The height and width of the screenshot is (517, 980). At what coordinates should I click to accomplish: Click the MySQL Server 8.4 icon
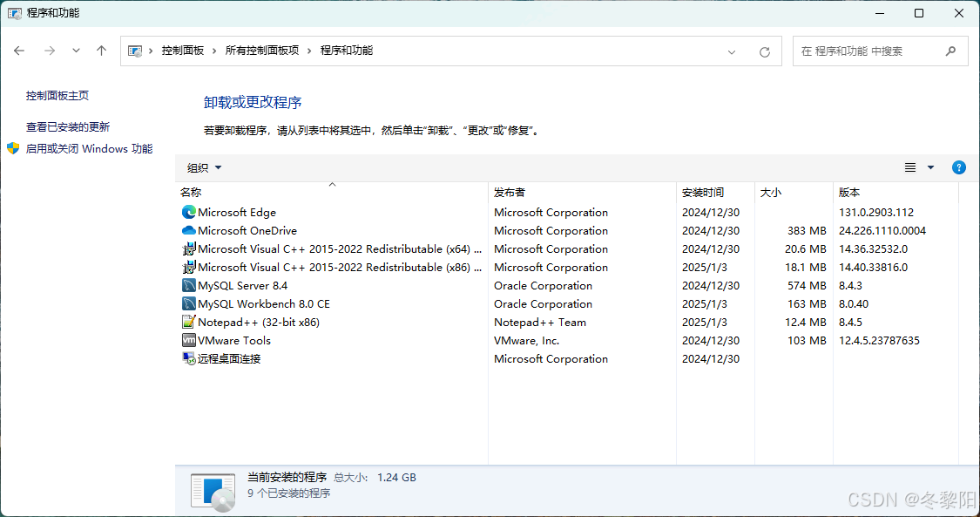[x=189, y=286]
